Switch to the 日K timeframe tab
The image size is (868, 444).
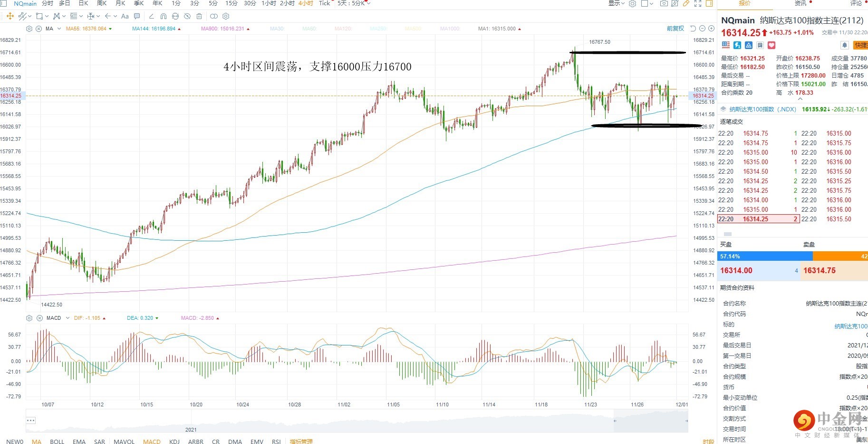point(83,3)
